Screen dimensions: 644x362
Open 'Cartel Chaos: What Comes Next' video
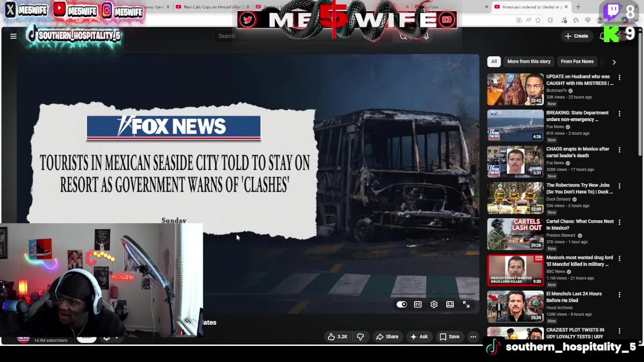click(x=580, y=225)
